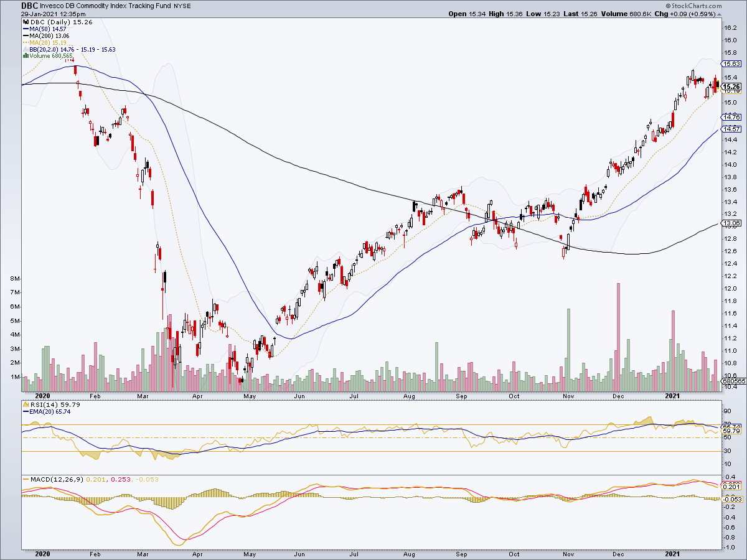Screen dimensions: 747x560
Task: Click the DBC (Daily) 15.26 legend entry
Action: [x=61, y=22]
